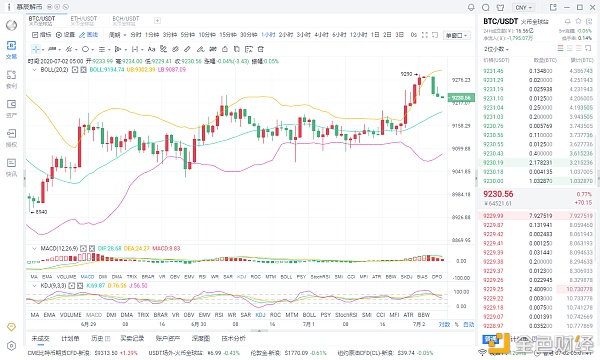Viewport: 600px width, 360px height.
Task: Open the CNY currency dropdown
Action: 523,7
